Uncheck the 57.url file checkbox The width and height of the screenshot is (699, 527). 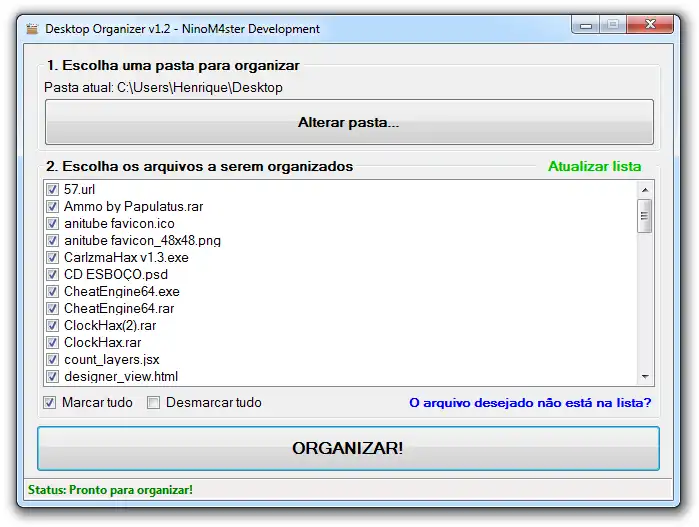tap(52, 189)
